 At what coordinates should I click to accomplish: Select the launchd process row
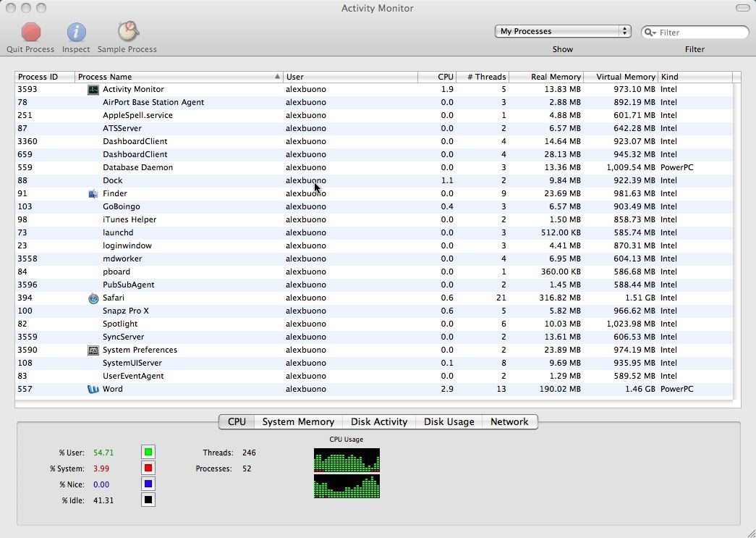[x=374, y=232]
